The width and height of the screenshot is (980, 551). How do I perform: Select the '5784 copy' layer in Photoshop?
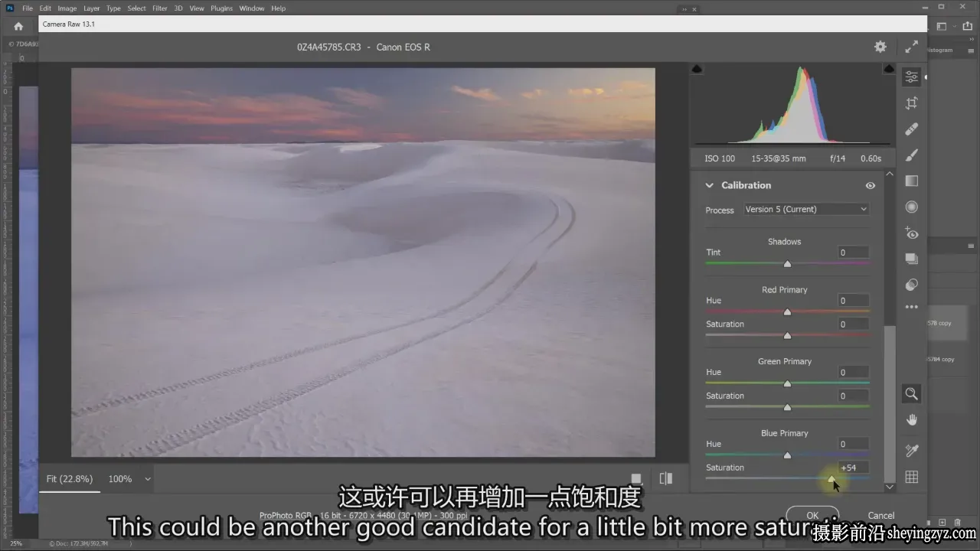pyautogui.click(x=947, y=359)
